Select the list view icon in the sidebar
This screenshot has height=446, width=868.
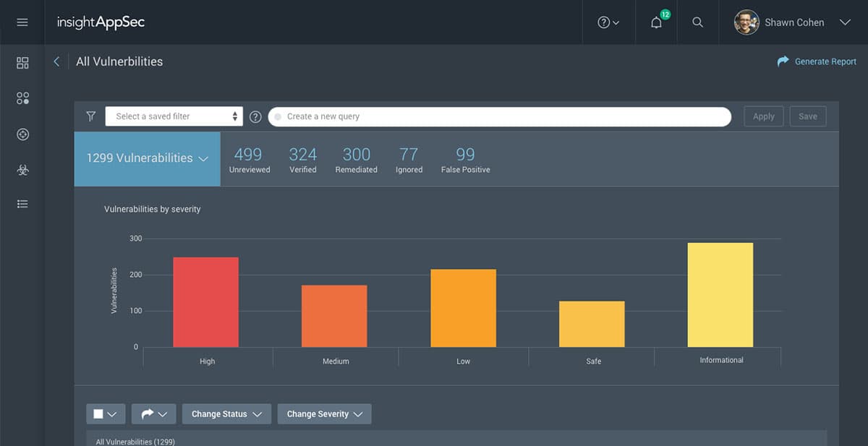coord(22,204)
